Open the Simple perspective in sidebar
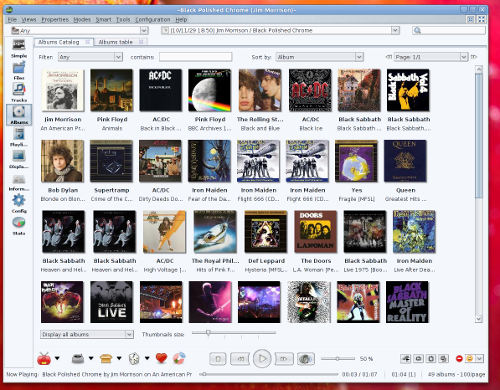The image size is (500, 390). pyautogui.click(x=19, y=48)
